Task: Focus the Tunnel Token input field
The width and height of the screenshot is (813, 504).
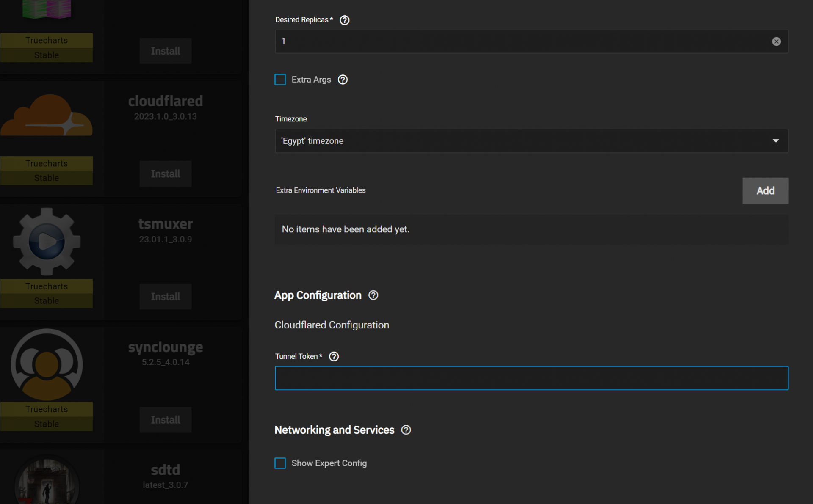Action: [x=531, y=378]
